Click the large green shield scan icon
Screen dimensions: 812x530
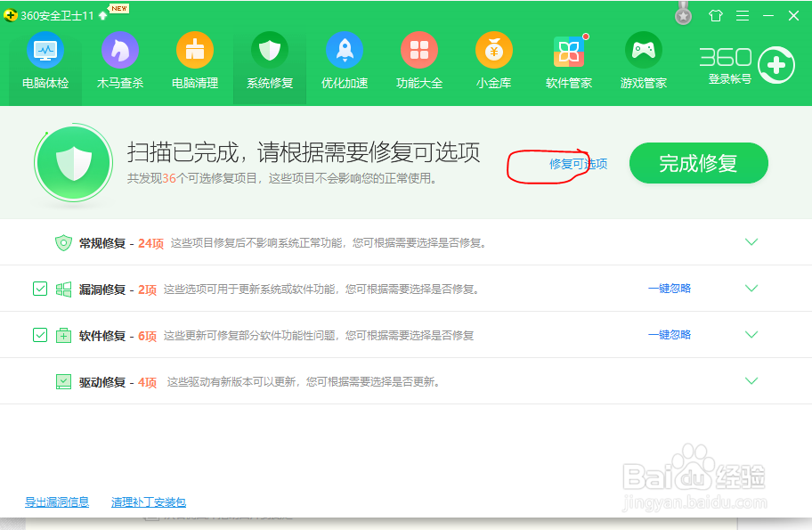(74, 163)
